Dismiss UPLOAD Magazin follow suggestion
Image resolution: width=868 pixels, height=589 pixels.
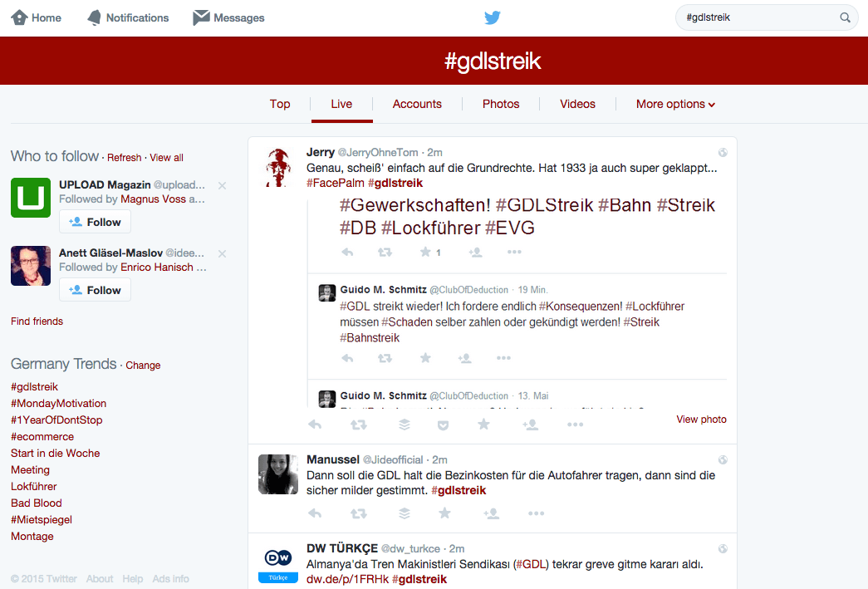tap(222, 185)
